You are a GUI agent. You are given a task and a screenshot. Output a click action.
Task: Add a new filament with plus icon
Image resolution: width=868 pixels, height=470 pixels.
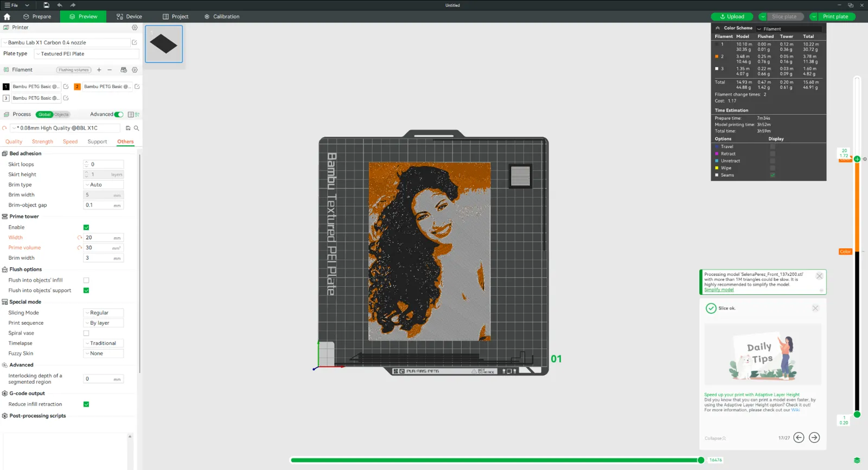[99, 70]
